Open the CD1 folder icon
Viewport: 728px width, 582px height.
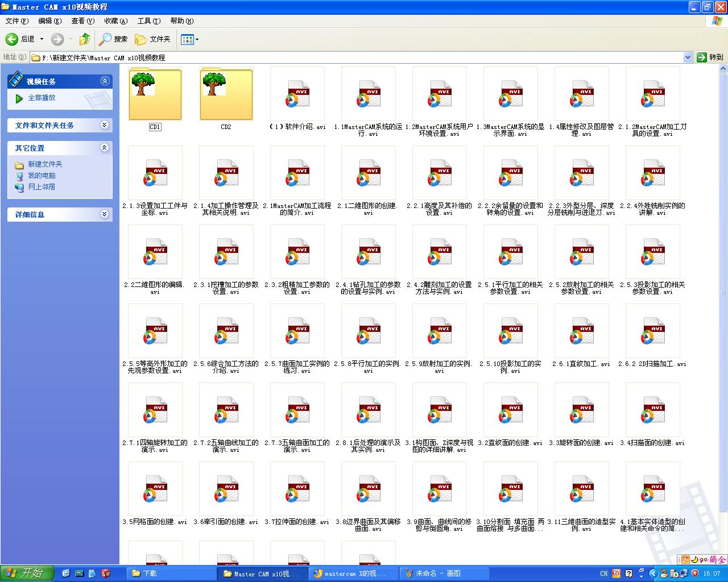tap(155, 94)
